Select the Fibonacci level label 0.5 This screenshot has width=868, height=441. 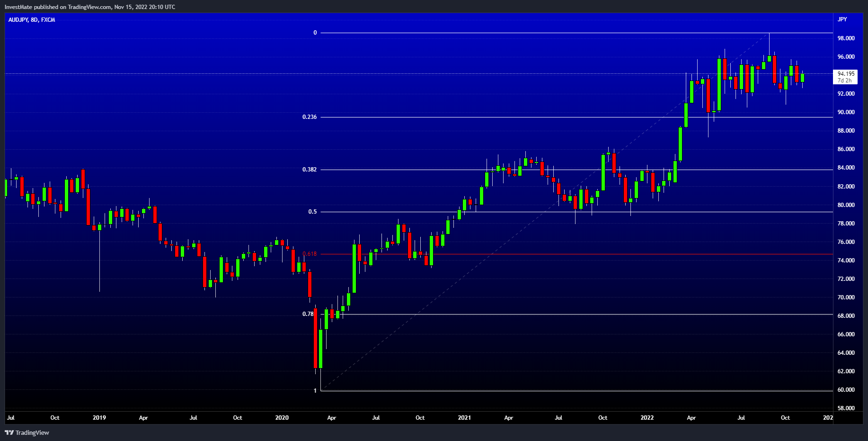[x=312, y=212]
